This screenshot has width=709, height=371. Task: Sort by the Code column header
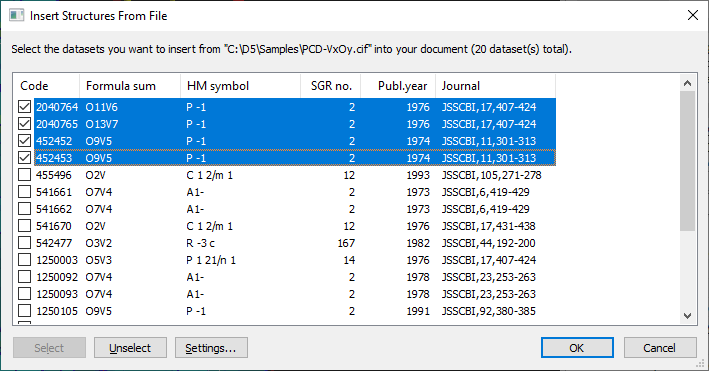click(47, 86)
